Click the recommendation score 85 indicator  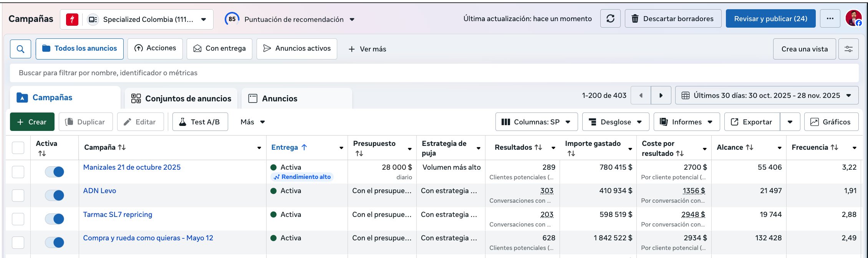(x=232, y=19)
